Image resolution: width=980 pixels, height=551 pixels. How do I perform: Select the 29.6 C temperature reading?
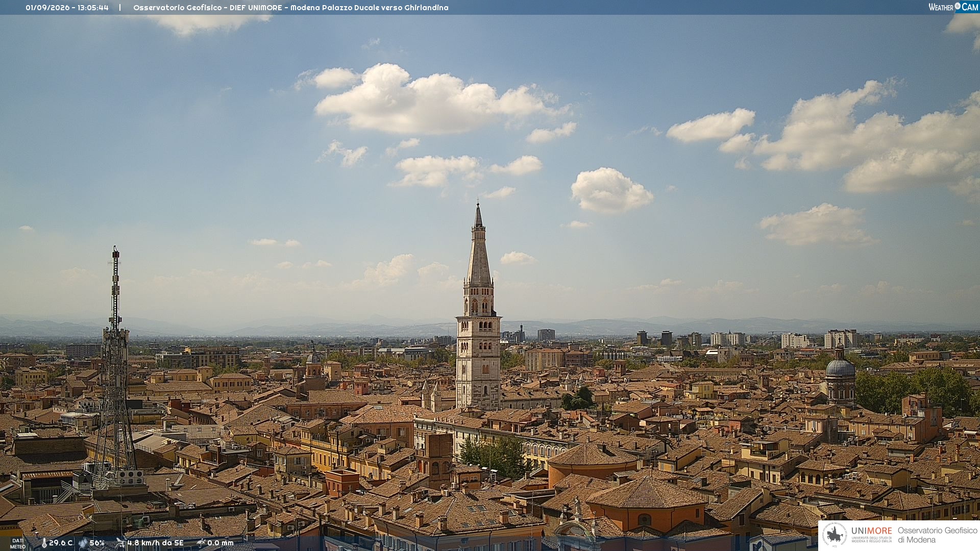click(61, 543)
